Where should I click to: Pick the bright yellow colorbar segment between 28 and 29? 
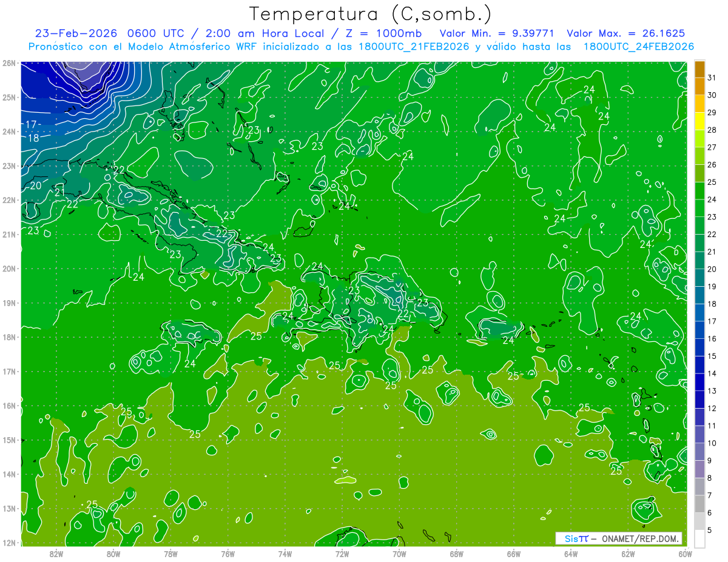pyautogui.click(x=699, y=121)
